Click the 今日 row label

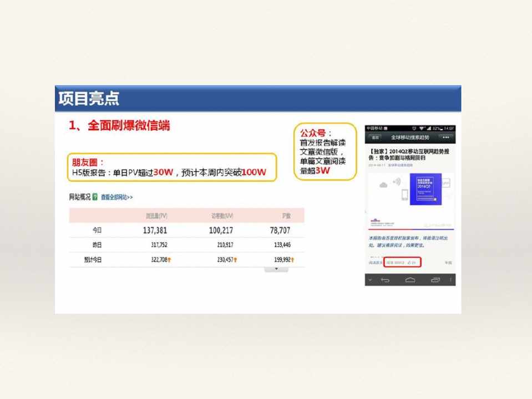click(97, 230)
